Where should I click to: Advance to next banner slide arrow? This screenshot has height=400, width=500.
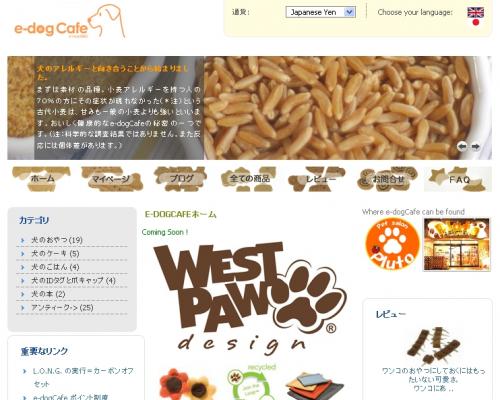coord(476,146)
